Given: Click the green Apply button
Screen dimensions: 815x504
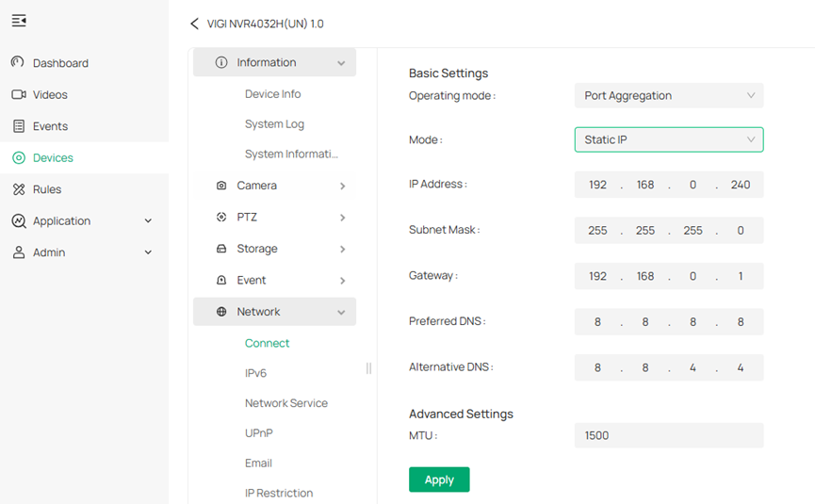Looking at the screenshot, I should tap(439, 480).
